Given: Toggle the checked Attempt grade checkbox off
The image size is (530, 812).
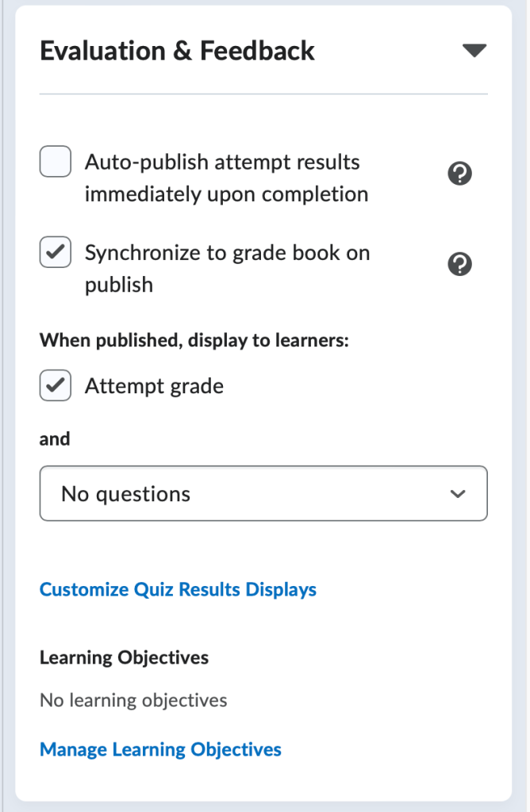Looking at the screenshot, I should tap(55, 386).
